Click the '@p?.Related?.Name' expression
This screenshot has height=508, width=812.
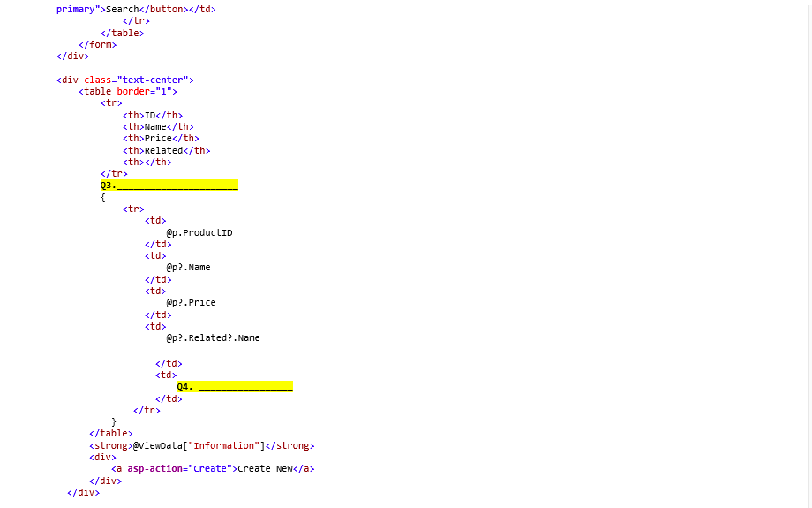click(213, 338)
